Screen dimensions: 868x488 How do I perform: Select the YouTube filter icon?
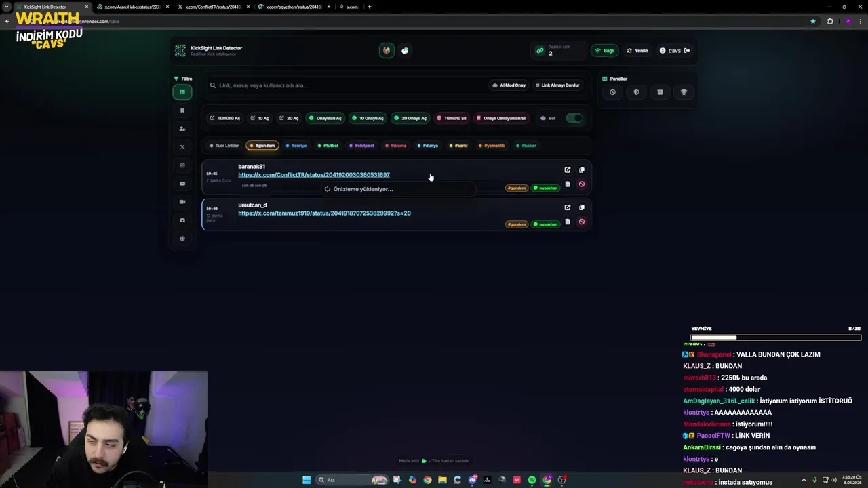tap(182, 184)
